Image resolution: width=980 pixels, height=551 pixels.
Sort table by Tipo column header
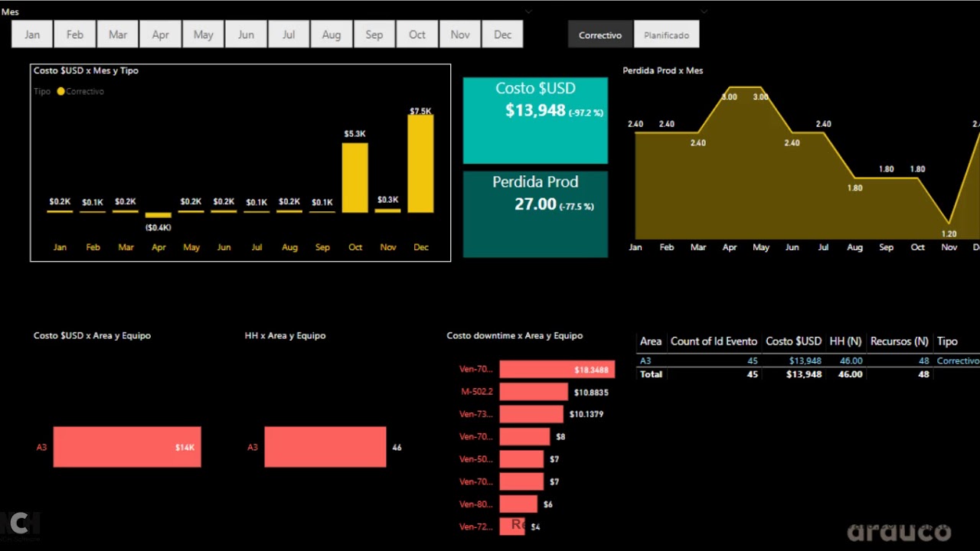pyautogui.click(x=947, y=341)
